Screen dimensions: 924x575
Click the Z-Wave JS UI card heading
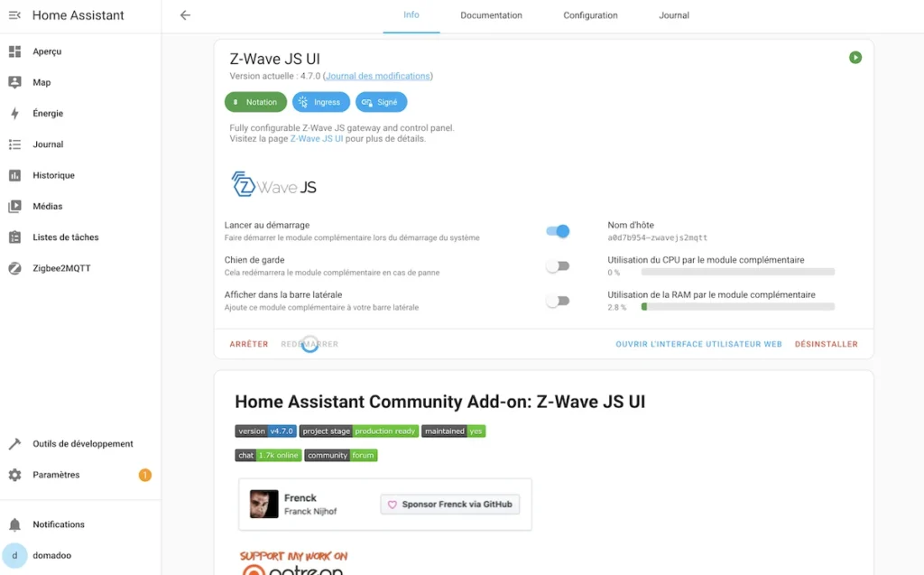[274, 59]
